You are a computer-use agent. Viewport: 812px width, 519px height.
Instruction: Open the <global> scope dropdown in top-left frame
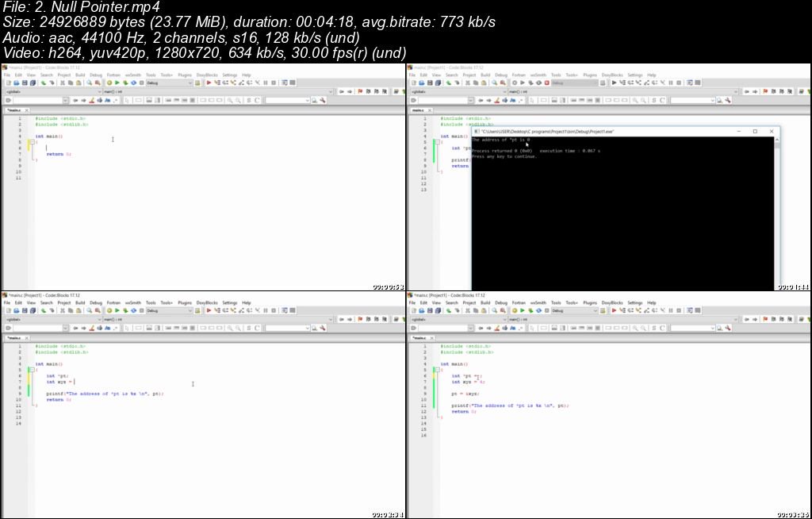tap(53, 92)
